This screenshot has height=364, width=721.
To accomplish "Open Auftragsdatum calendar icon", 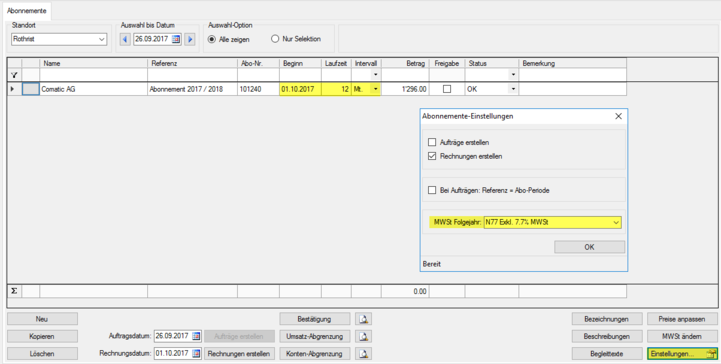I will point(196,336).
